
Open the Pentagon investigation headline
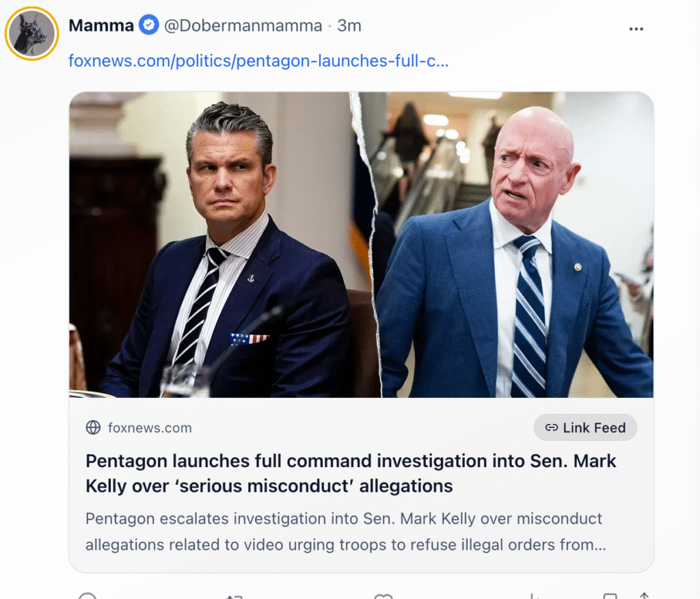(x=351, y=473)
